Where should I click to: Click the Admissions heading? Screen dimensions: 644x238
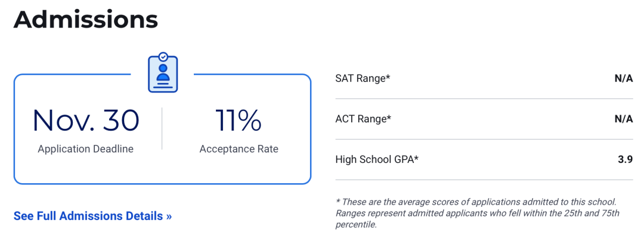click(x=85, y=20)
